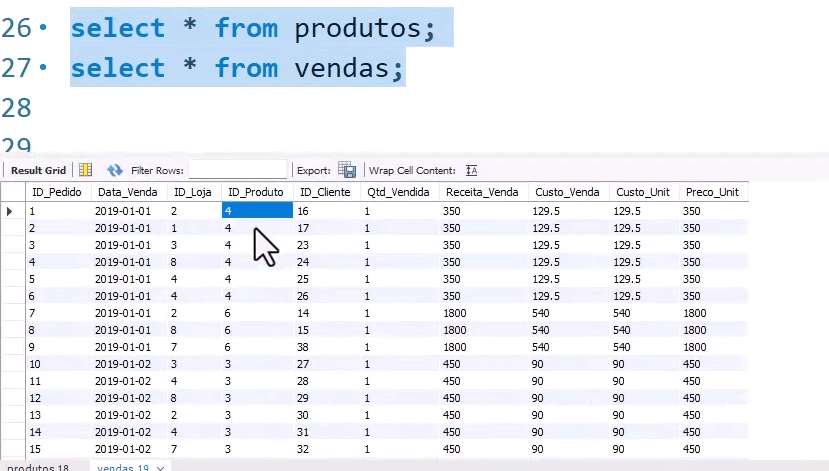Select Custo_Unit 540 in ID_Pedido 7 row
The image size is (829, 471).
[x=643, y=313]
